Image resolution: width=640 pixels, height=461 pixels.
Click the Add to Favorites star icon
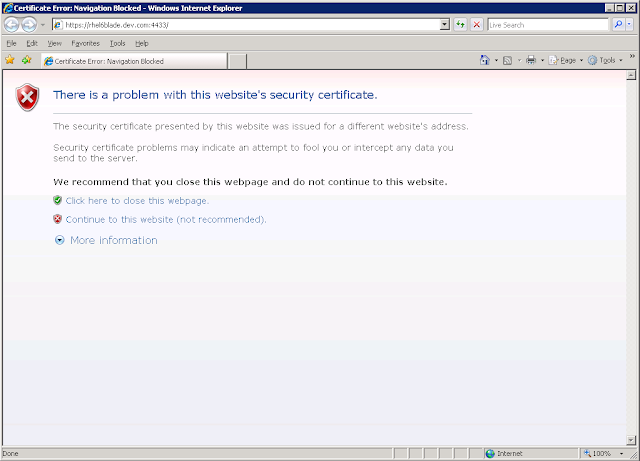[x=27, y=60]
